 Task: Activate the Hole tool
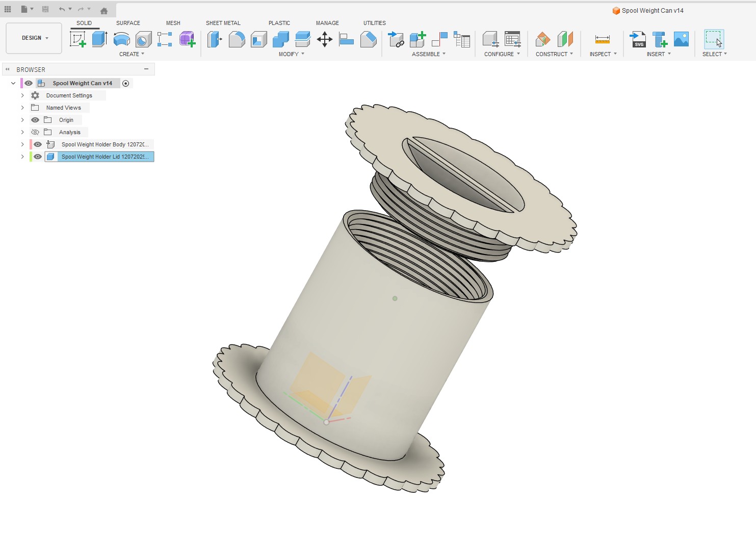143,39
